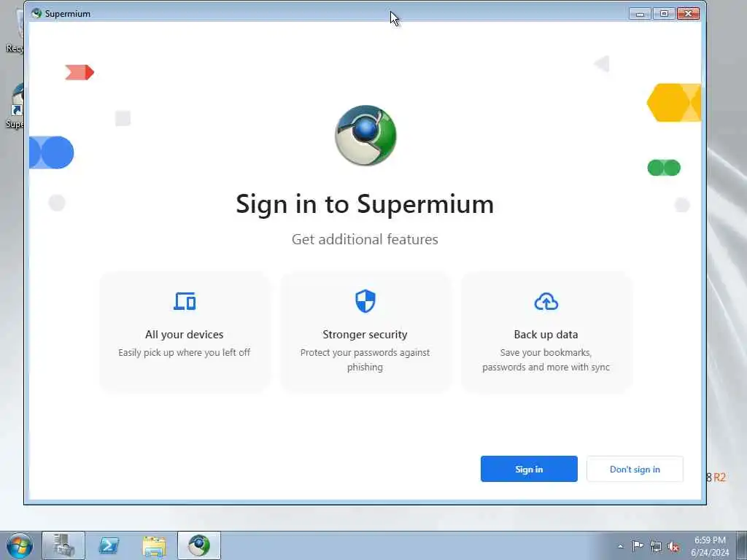Click the Back up data cloud icon
Viewport: 747px width, 560px height.
[546, 301]
